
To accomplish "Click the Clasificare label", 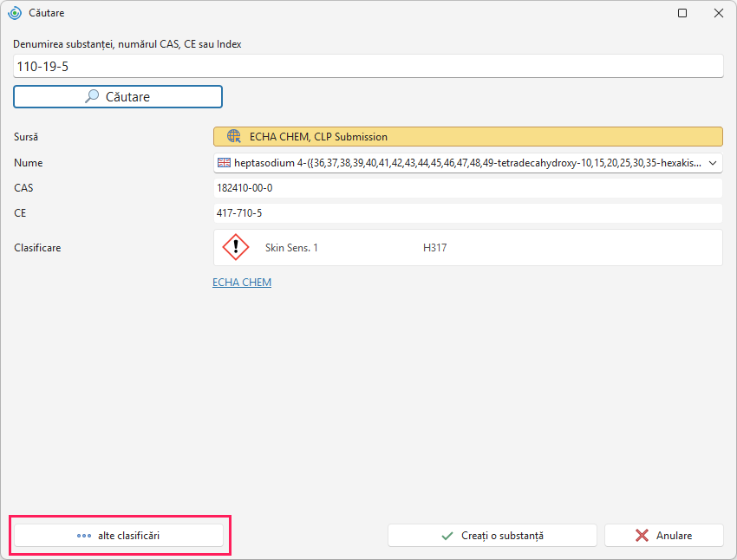I will 37,248.
